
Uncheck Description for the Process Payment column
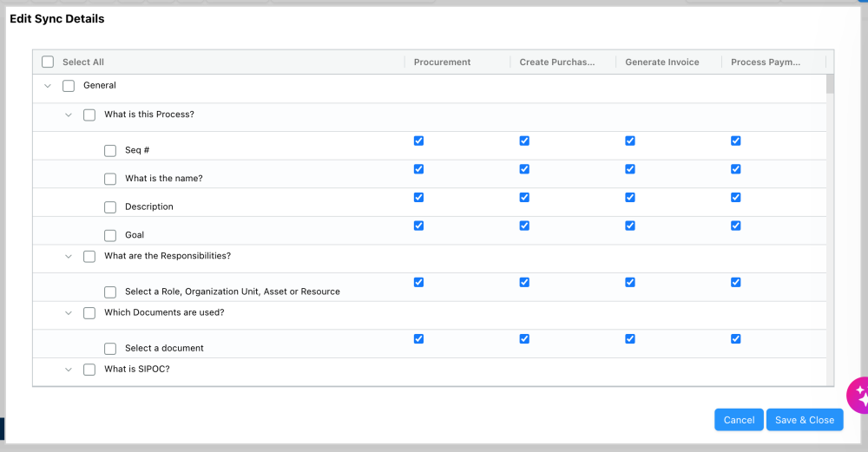(x=736, y=197)
